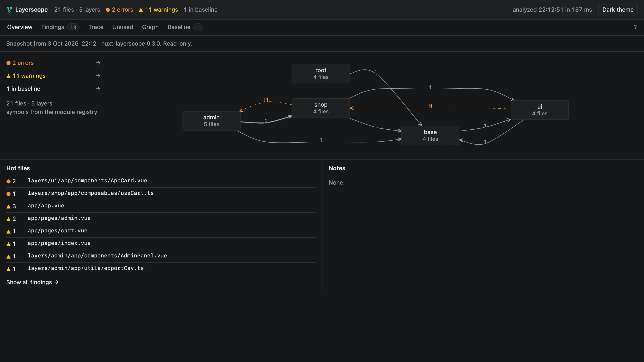Switch to the Unused tab

123,27
